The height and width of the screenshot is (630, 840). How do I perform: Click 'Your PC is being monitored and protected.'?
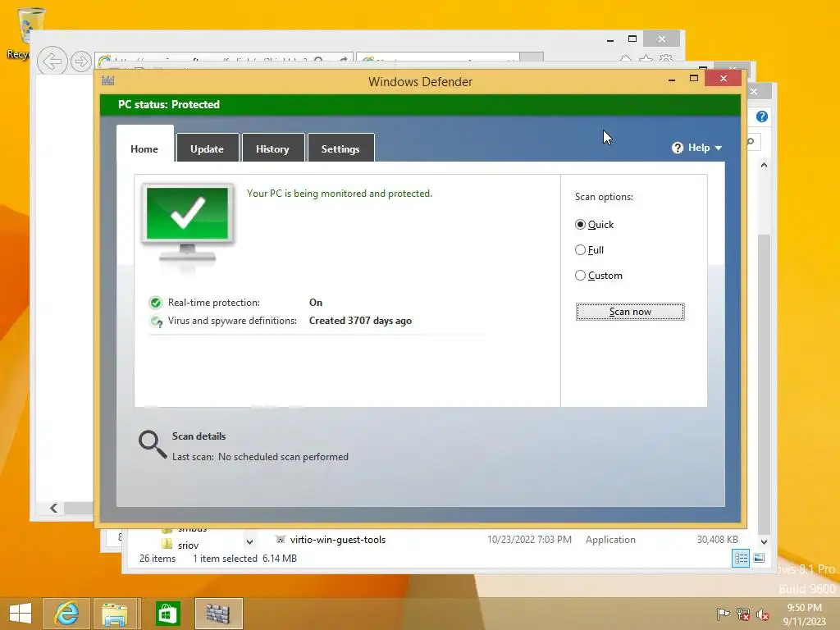pyautogui.click(x=339, y=194)
